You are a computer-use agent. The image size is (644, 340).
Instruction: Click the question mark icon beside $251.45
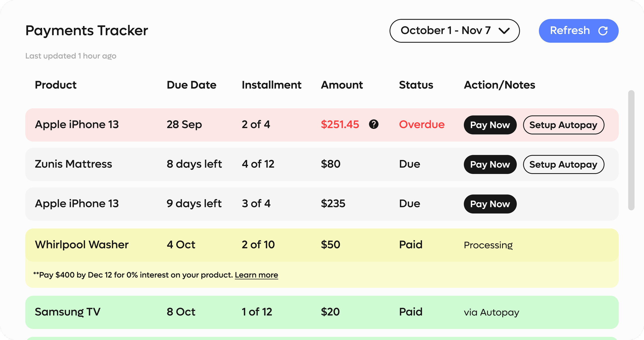(374, 124)
